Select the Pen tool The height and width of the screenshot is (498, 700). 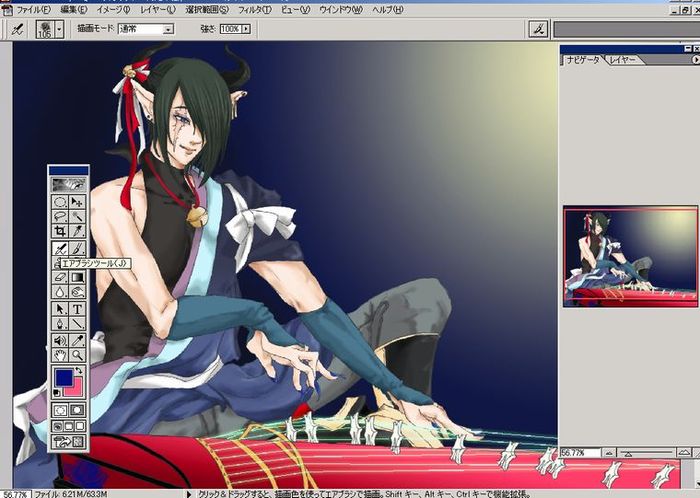(x=60, y=323)
